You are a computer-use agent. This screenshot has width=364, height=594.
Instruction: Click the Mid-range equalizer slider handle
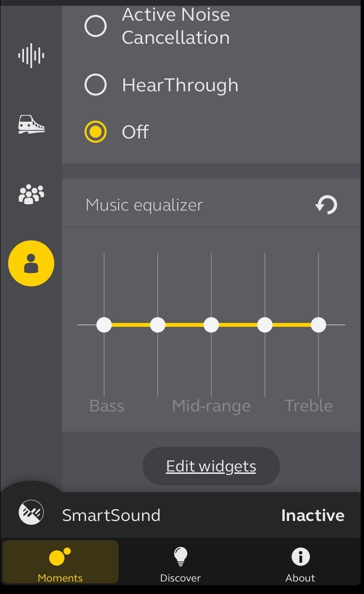[x=211, y=325]
